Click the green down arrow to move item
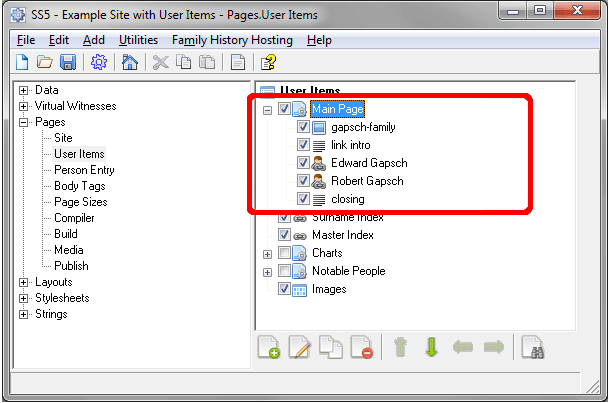This screenshot has height=403, width=608. pyautogui.click(x=431, y=348)
